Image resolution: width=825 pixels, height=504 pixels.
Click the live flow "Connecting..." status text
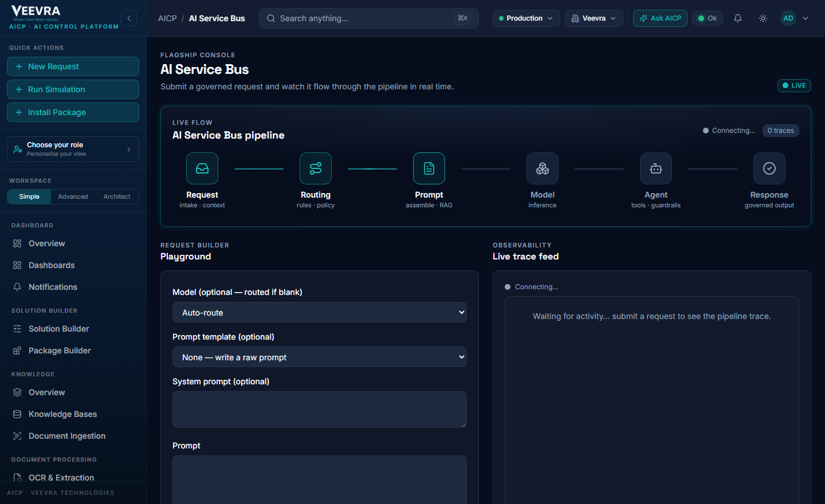[734, 131]
